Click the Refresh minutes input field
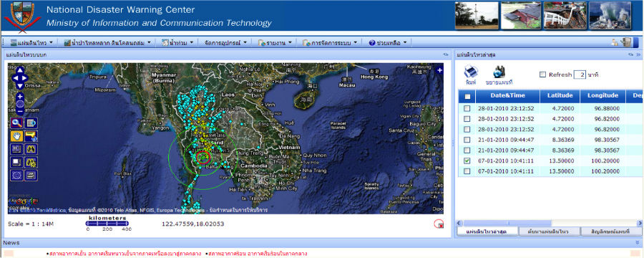Viewport: 644px width, 258px height. (580, 75)
